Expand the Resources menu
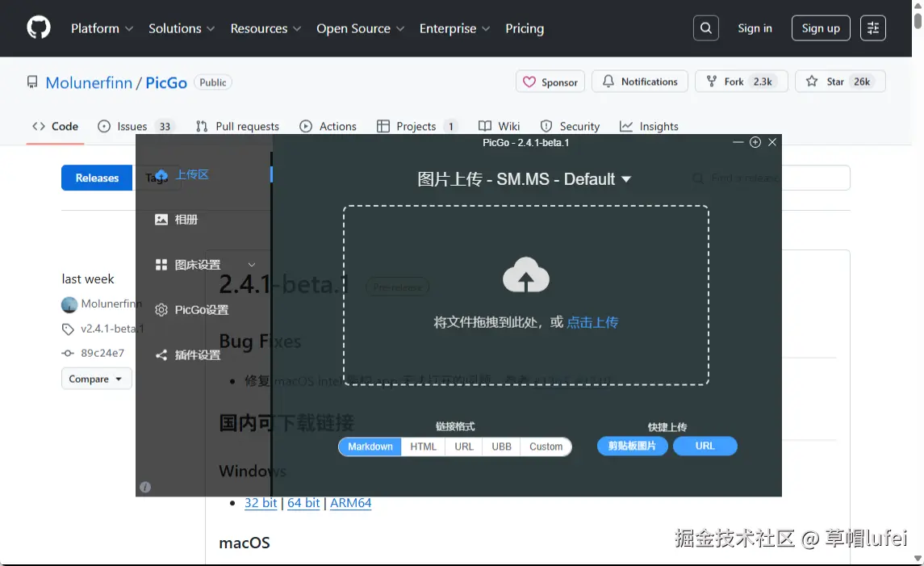924x566 pixels. coord(265,28)
